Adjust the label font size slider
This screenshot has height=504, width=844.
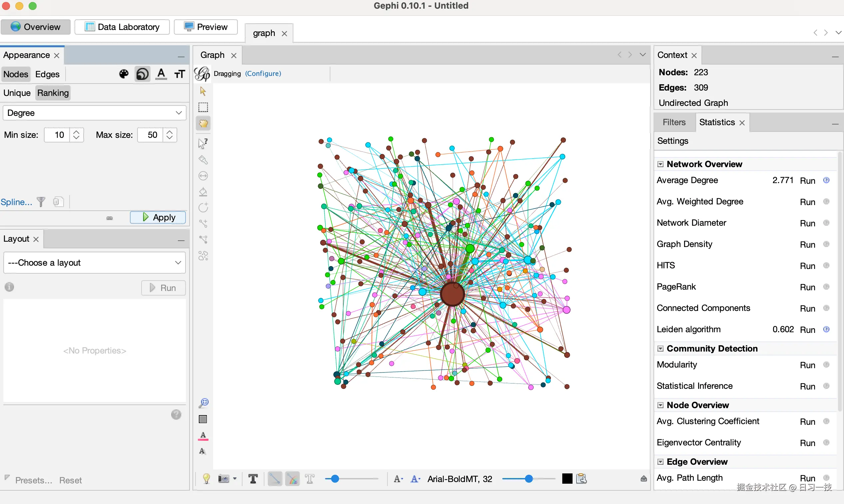[528, 479]
